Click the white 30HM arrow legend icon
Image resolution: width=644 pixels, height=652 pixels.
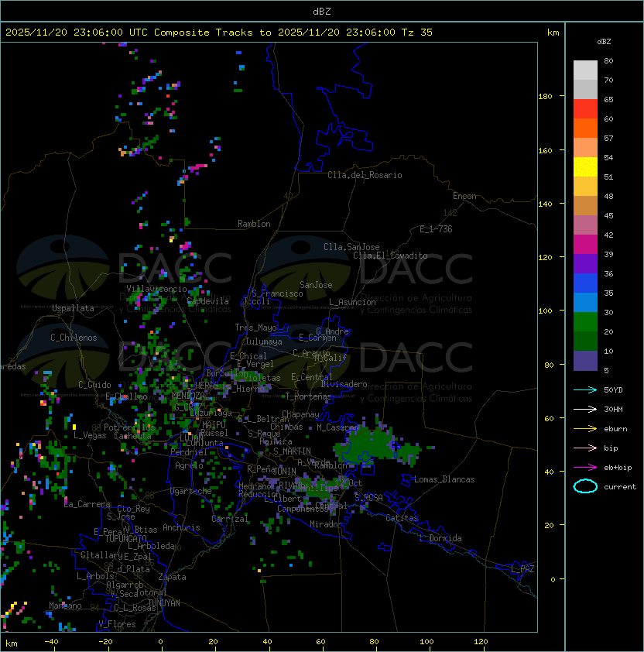pyautogui.click(x=585, y=409)
